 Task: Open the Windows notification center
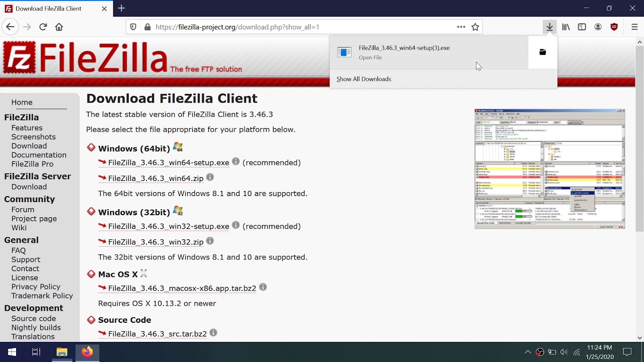[627, 352]
